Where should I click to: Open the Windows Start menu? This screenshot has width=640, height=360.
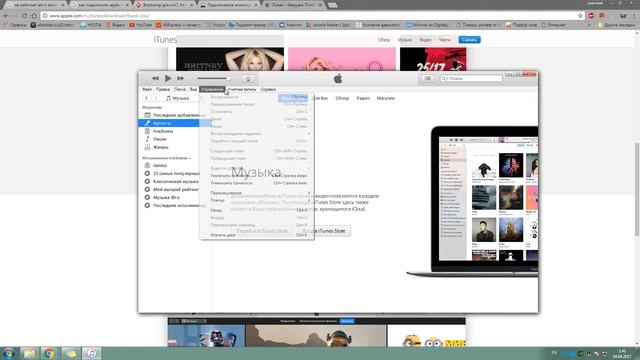click(9, 353)
